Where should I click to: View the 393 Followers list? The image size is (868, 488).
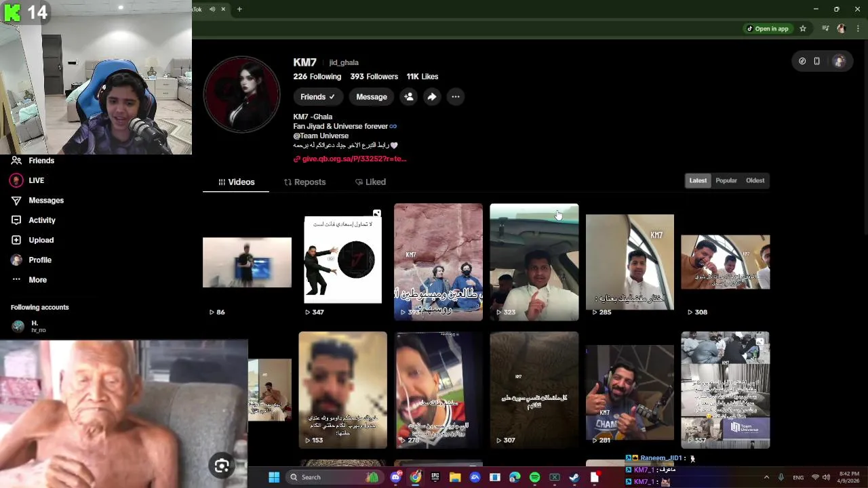(x=374, y=77)
